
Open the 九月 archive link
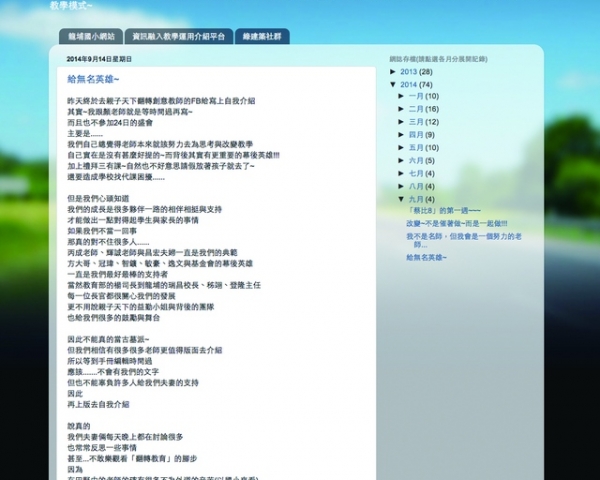(x=416, y=199)
